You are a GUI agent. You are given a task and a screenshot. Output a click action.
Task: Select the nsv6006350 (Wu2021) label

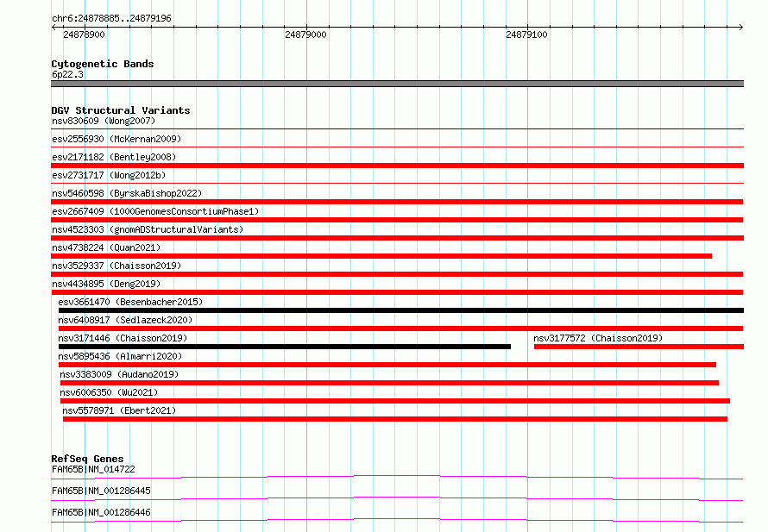[109, 392]
